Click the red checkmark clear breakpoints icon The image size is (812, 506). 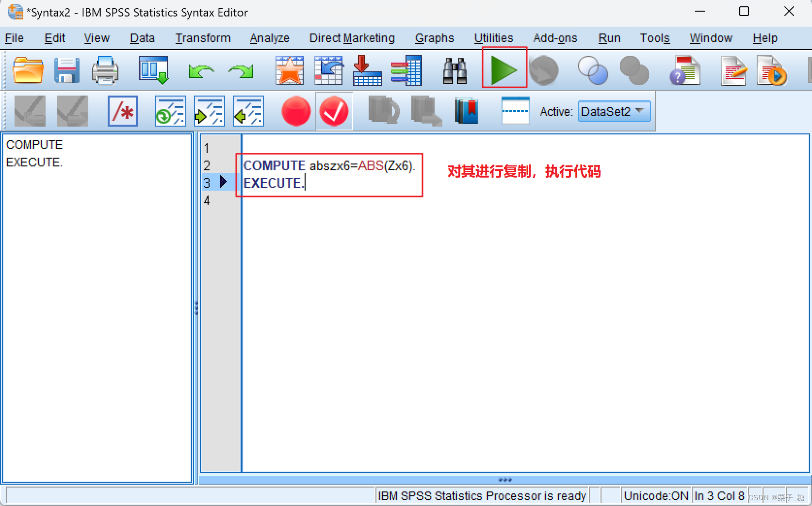pos(334,111)
